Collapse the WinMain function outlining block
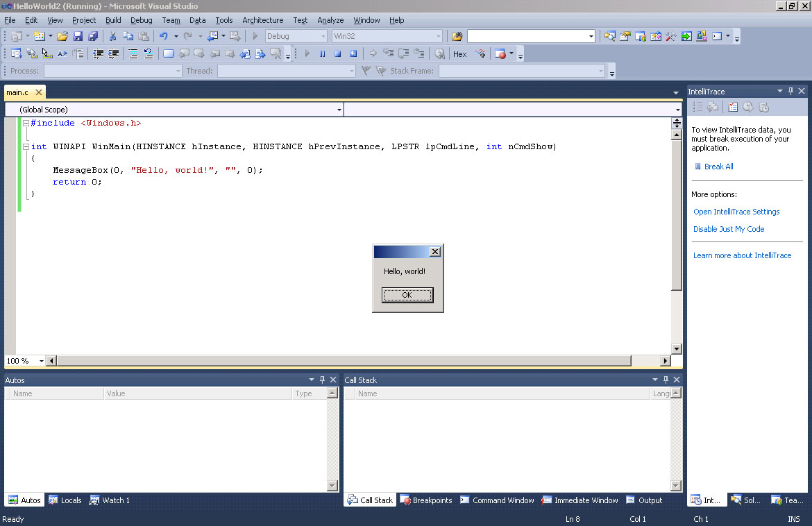The height and width of the screenshot is (526, 812). point(26,147)
